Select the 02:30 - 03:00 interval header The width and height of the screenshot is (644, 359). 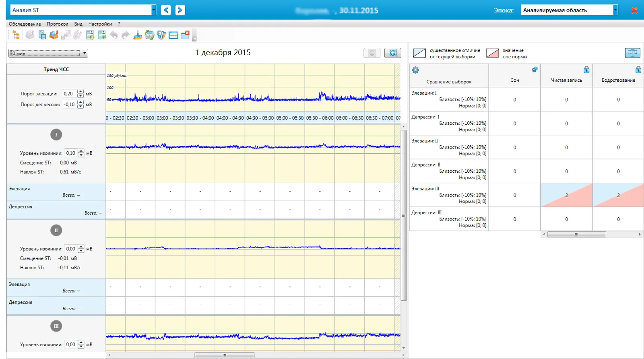[140, 118]
